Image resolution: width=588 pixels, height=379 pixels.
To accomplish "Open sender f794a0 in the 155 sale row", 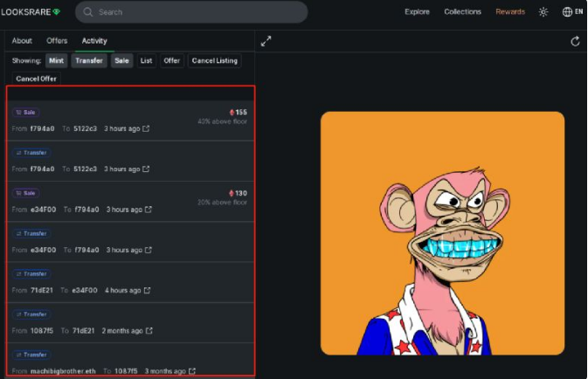I will point(43,128).
